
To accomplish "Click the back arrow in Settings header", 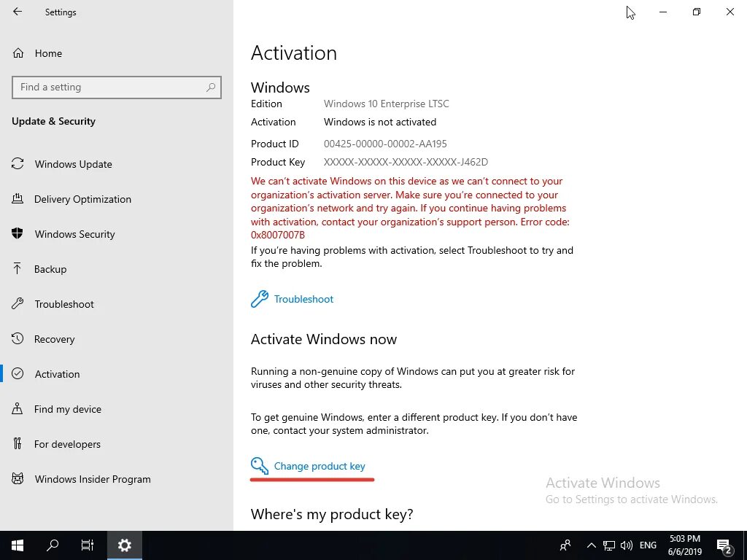I will [x=18, y=12].
